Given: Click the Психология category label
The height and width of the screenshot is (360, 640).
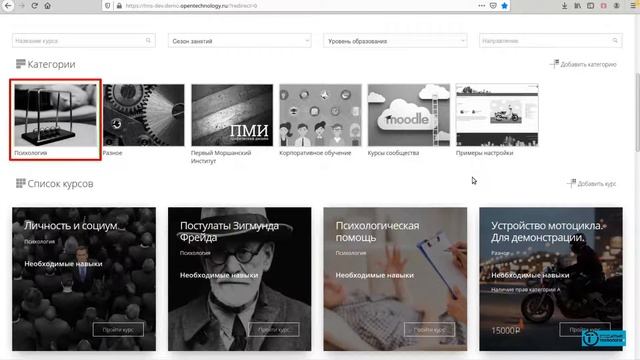Looking at the screenshot, I should (x=31, y=153).
